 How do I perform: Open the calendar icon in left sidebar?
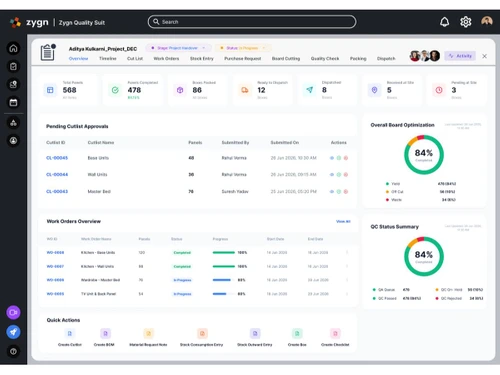click(13, 102)
